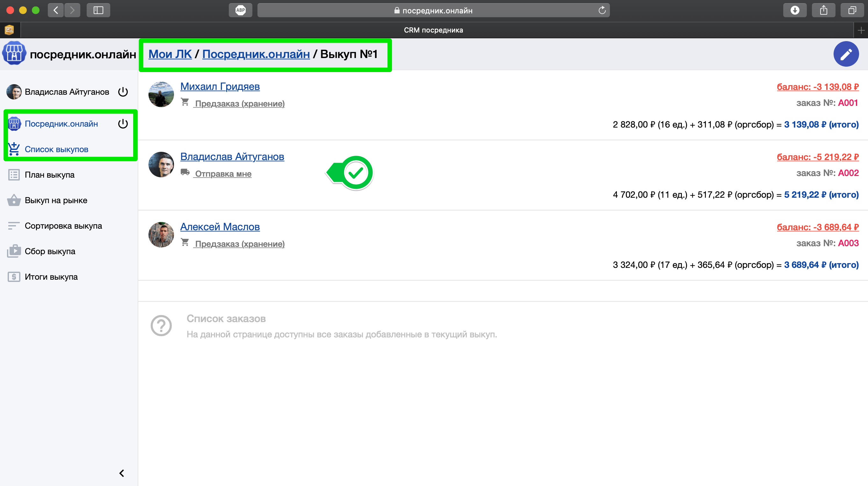Viewport: 868px width, 486px height.
Task: Click the Список выкупов cart icon
Action: [x=13, y=149]
